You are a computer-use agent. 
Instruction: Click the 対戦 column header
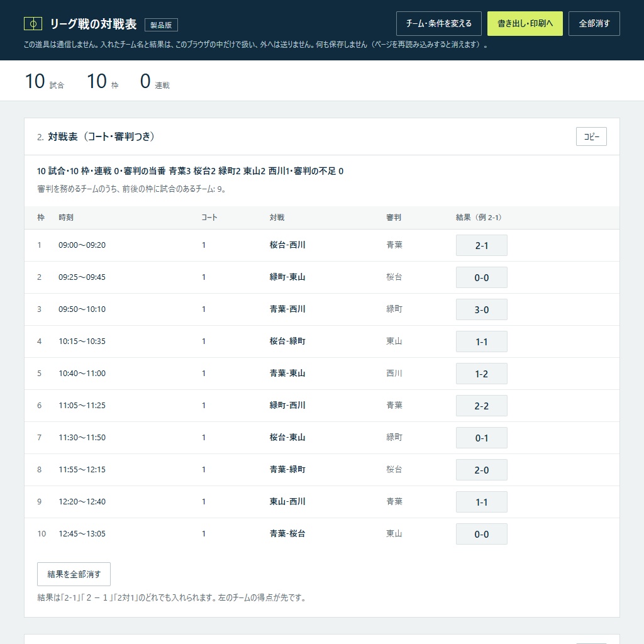[x=277, y=217]
